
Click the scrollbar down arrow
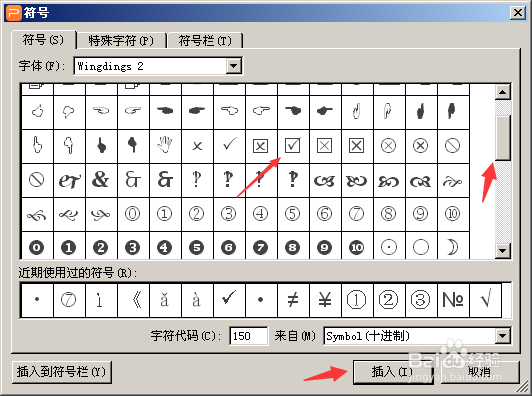click(503, 251)
